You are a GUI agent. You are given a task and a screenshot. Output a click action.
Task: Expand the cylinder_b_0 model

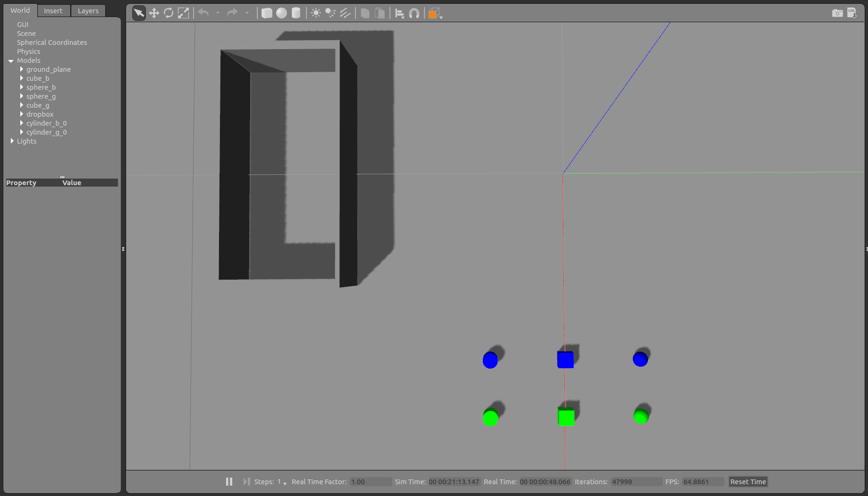(x=22, y=123)
